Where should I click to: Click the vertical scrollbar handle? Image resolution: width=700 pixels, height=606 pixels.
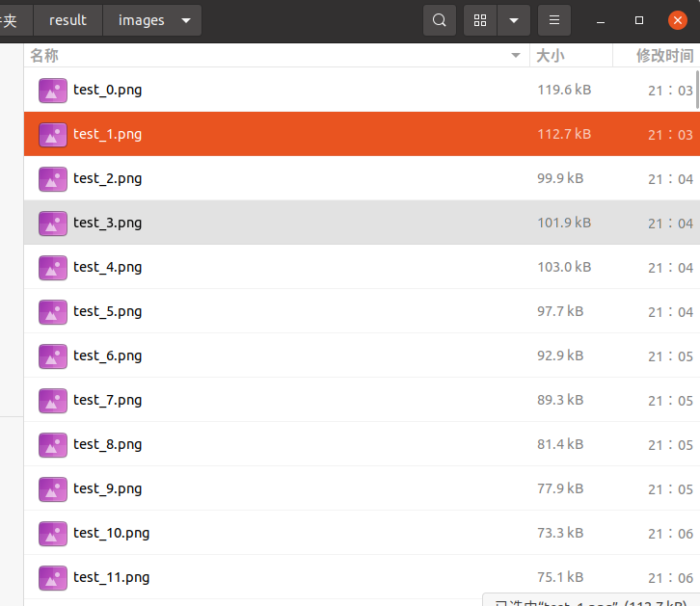point(697,90)
